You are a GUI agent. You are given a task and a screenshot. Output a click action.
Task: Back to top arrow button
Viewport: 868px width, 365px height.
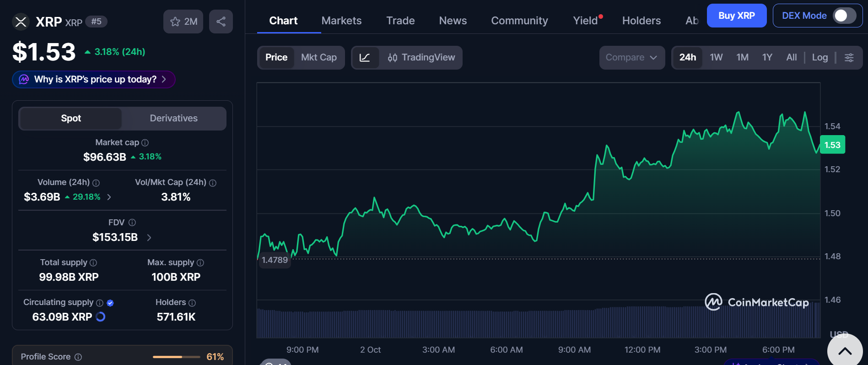point(845,351)
